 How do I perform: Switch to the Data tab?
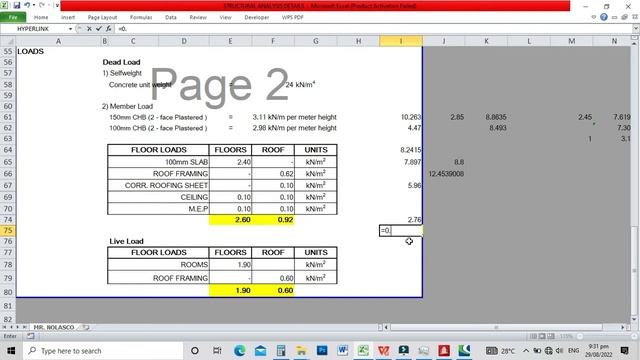tap(171, 18)
